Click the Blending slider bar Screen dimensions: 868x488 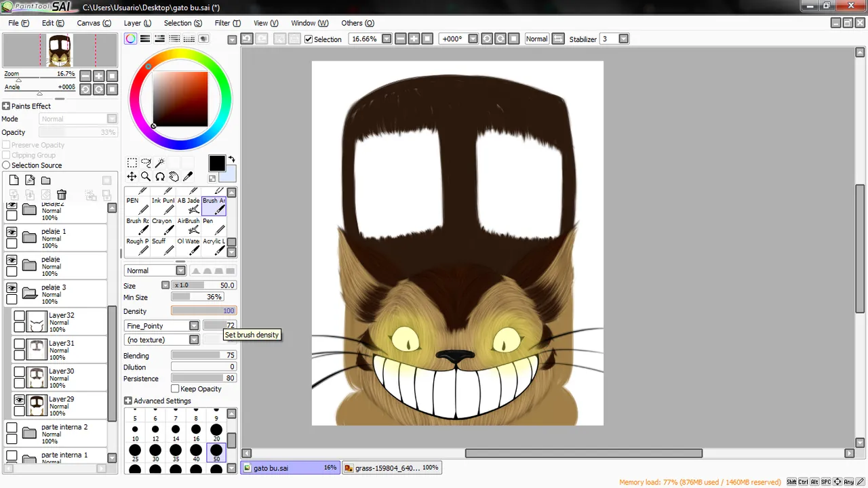click(203, 355)
